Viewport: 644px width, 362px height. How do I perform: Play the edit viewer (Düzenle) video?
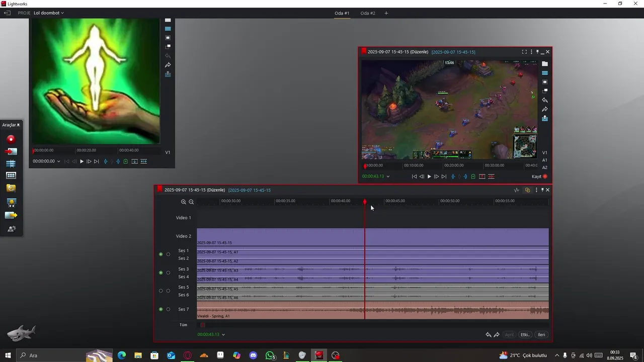[429, 176]
